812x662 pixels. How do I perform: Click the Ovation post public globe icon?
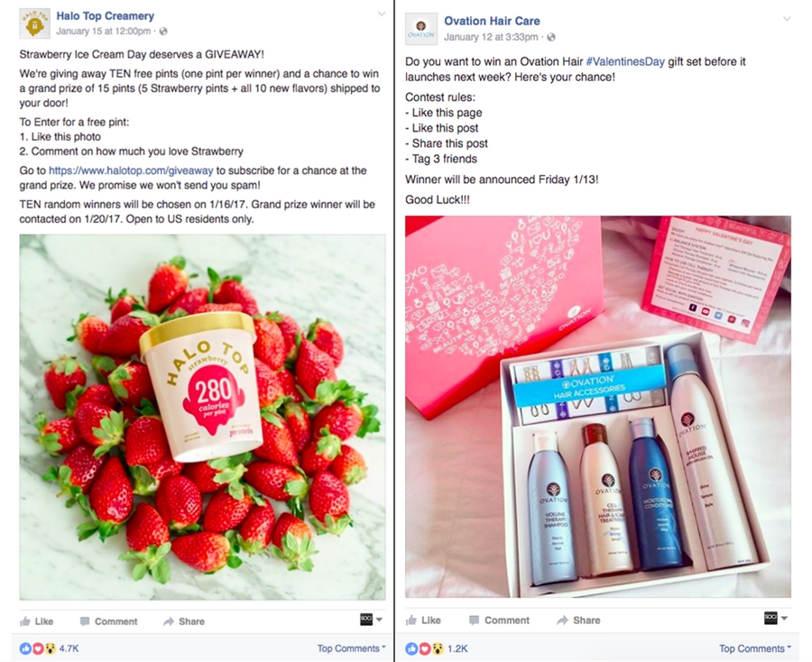pos(551,37)
